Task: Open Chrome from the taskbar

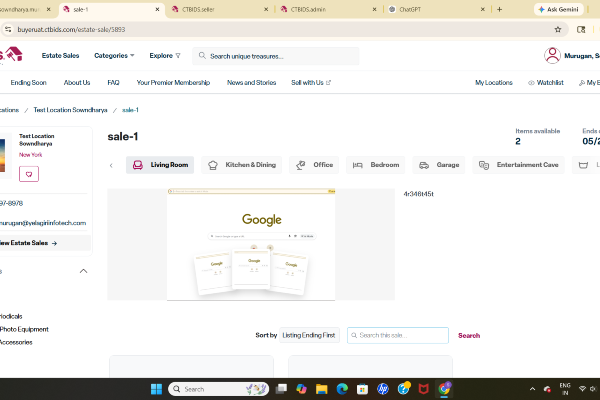Action: click(444, 389)
